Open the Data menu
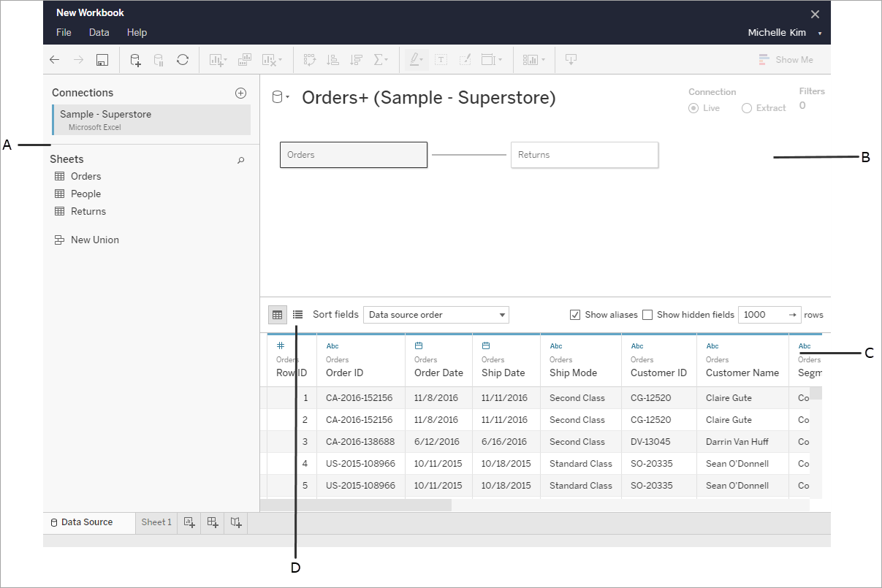Image resolution: width=882 pixels, height=588 pixels. coord(99,32)
